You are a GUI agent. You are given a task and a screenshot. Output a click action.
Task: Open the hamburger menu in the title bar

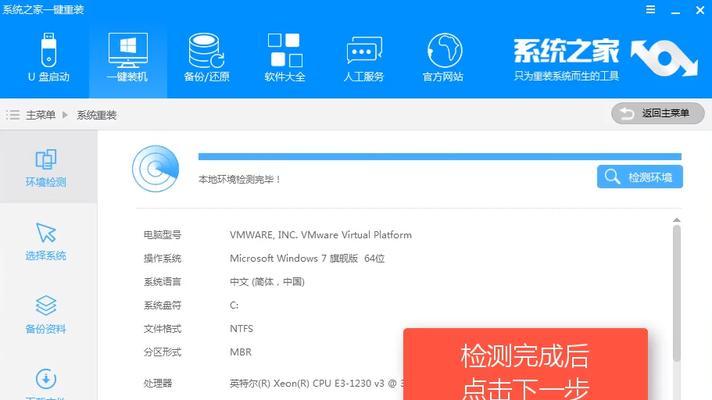pyautogui.click(x=650, y=10)
